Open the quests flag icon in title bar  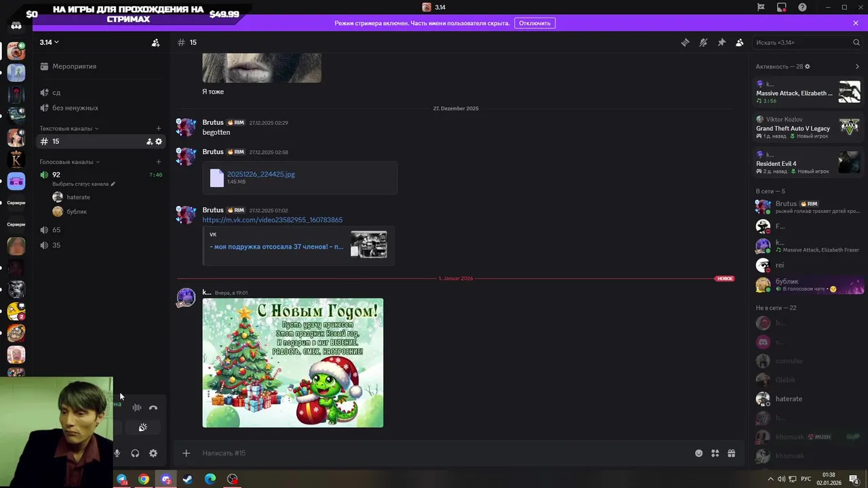click(x=761, y=7)
